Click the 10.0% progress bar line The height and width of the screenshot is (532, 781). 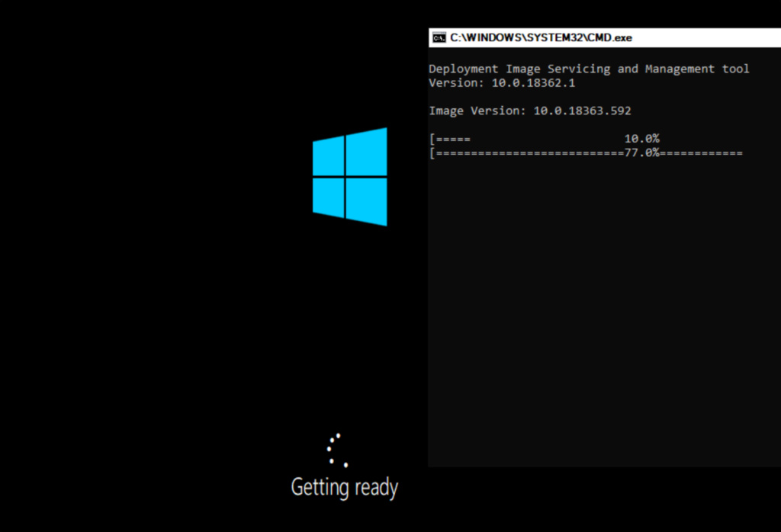click(x=545, y=139)
